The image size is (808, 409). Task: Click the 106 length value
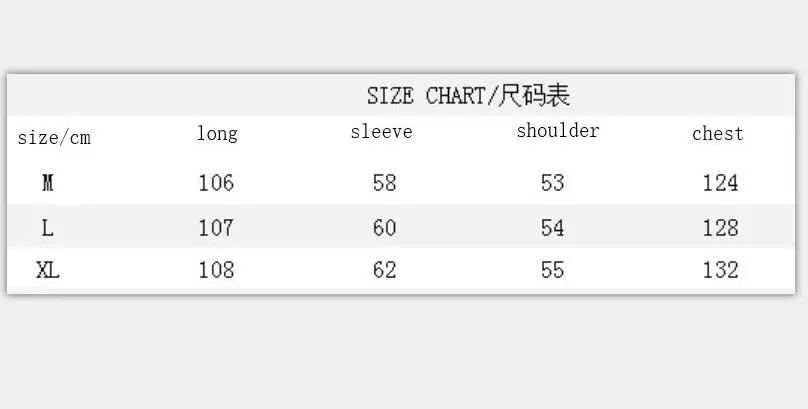(216, 183)
